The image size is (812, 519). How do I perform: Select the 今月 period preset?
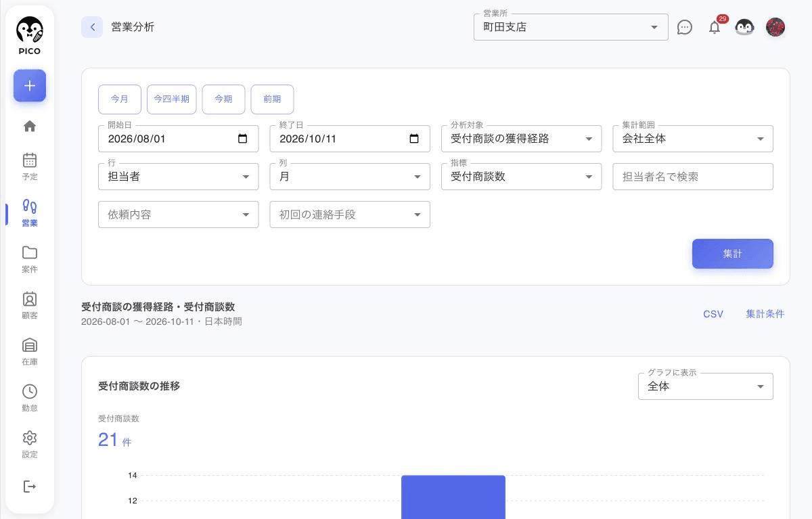[x=120, y=99]
